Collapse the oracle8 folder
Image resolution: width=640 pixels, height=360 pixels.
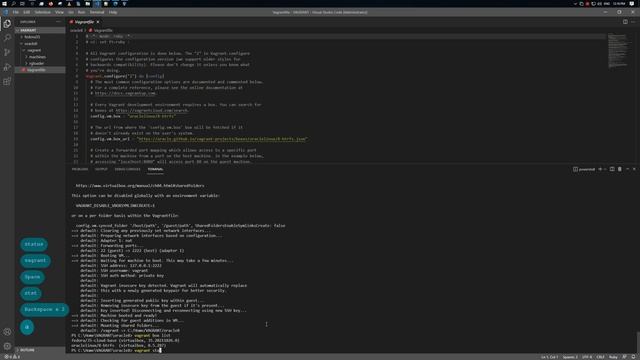[x=40, y=44]
